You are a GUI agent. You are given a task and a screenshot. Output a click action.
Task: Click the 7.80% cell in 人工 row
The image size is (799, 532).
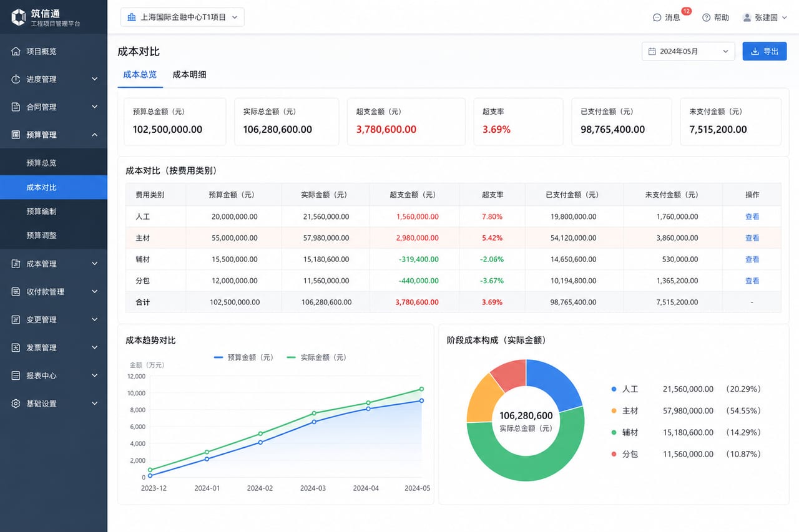click(x=492, y=216)
